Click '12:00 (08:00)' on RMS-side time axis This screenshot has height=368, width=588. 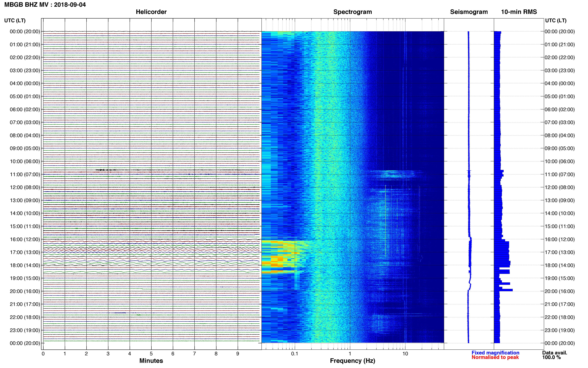click(x=560, y=187)
